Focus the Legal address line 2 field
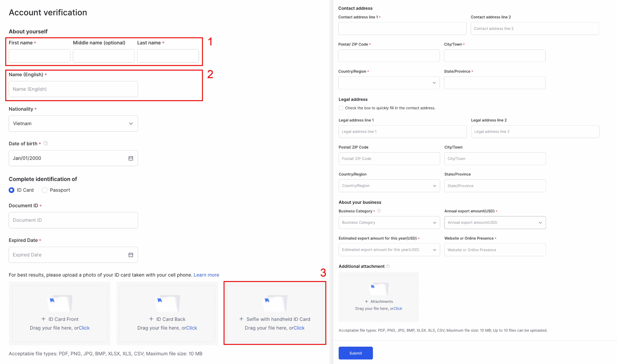Image resolution: width=617 pixels, height=364 pixels. [535, 132]
